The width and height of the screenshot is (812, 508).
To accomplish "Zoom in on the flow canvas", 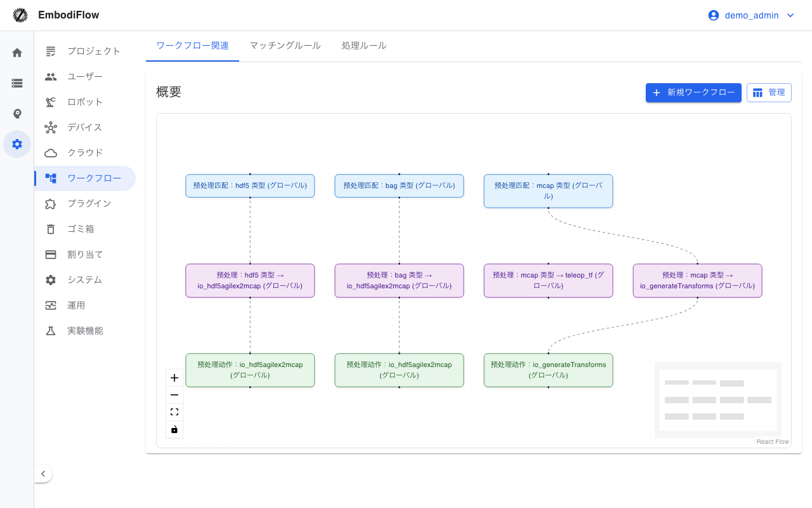I will click(x=174, y=378).
